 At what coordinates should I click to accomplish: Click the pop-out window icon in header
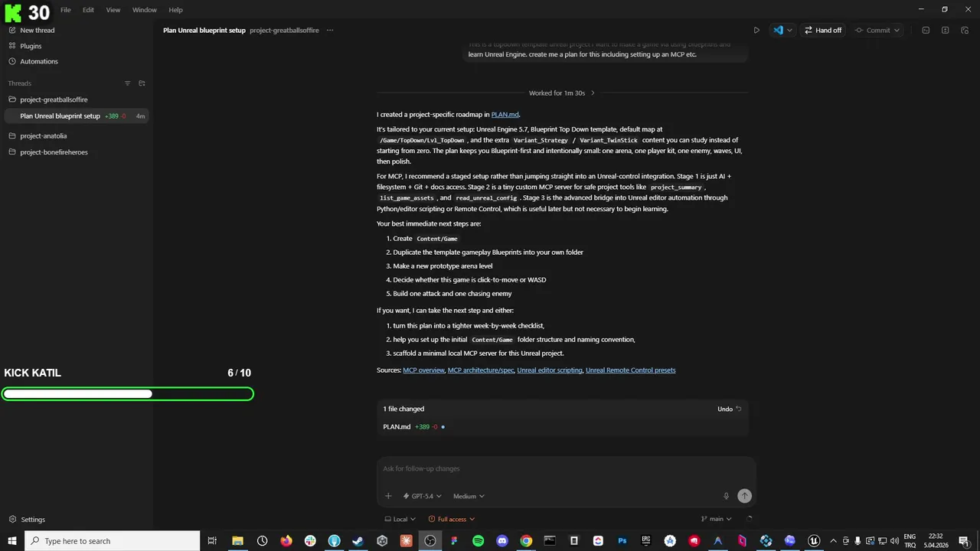click(964, 31)
